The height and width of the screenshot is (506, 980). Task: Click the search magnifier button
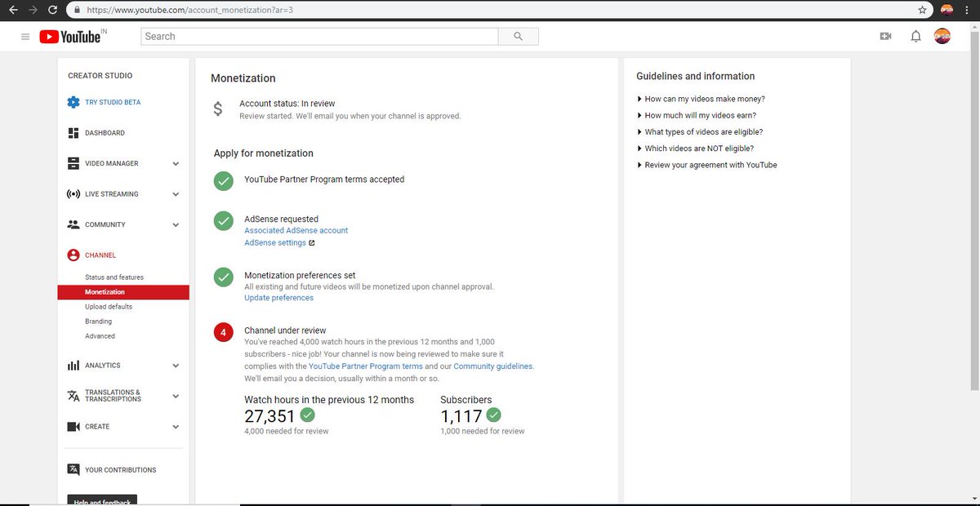519,37
